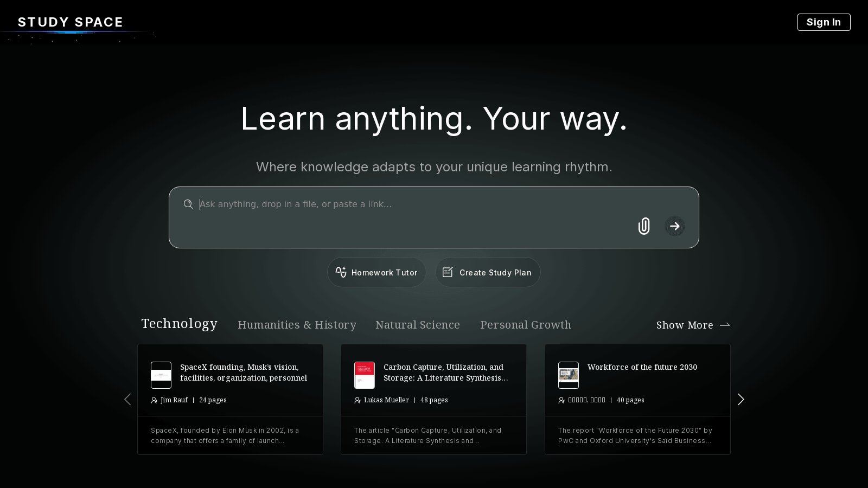The image size is (868, 488).
Task: Open Carbon Capture, Utilization, and Storage title
Action: [446, 373]
